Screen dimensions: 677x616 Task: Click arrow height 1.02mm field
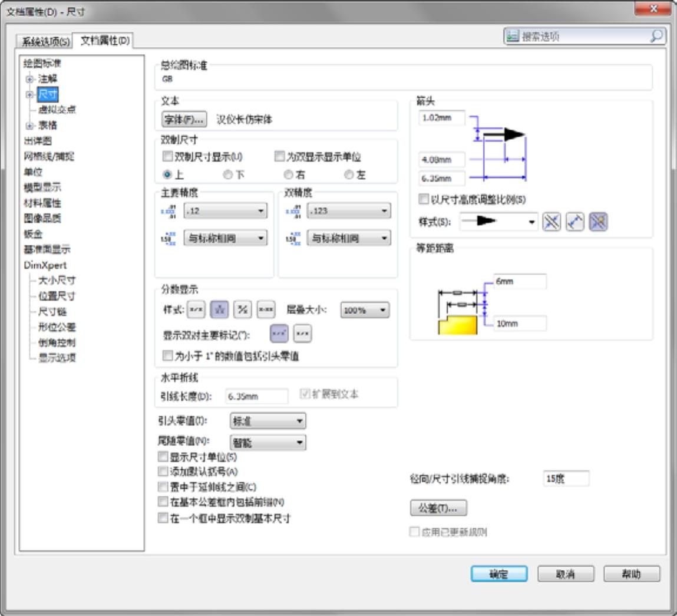442,117
